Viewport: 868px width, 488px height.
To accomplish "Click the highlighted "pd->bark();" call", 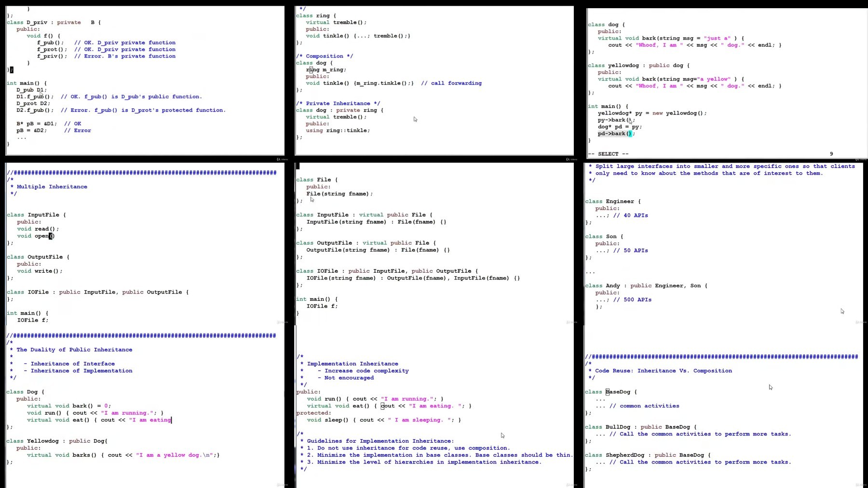I will [x=617, y=134].
